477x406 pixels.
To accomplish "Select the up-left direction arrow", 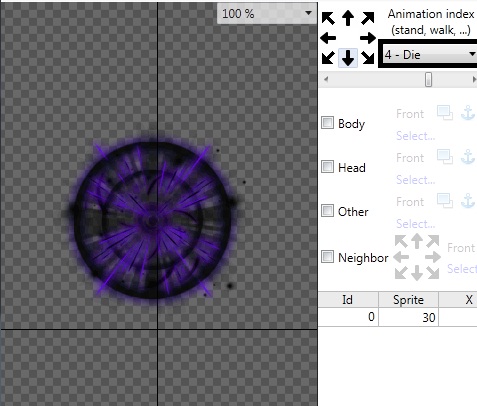I will pos(328,18).
